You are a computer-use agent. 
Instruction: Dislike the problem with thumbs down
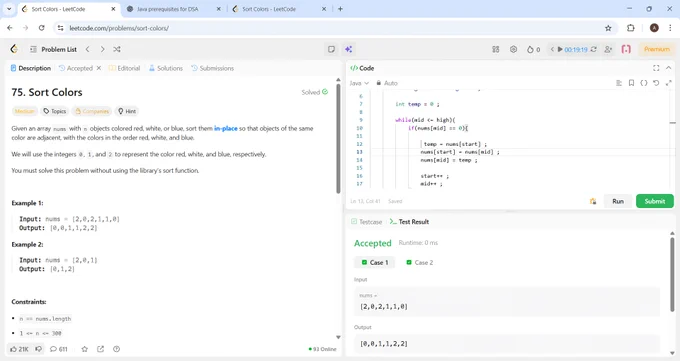[38, 349]
